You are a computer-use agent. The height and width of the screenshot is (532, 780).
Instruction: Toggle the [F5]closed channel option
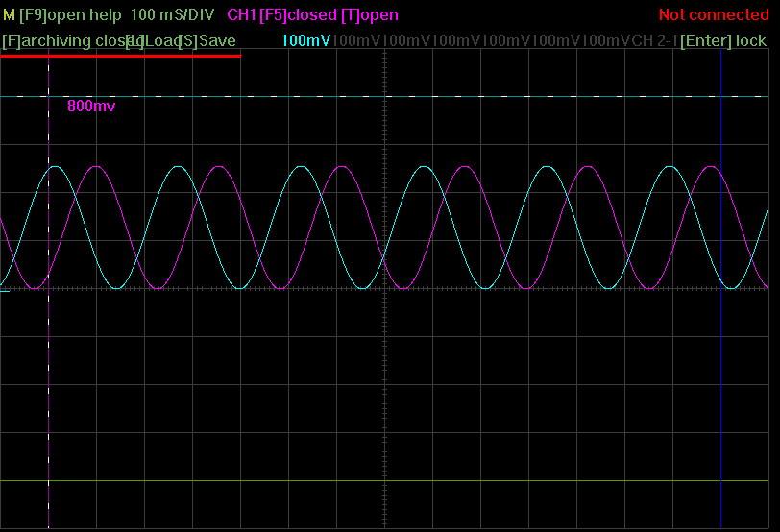click(x=299, y=15)
